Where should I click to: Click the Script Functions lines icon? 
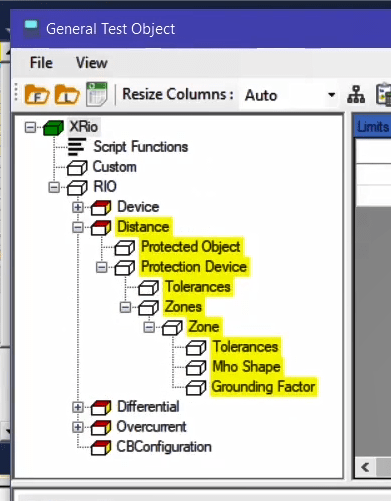pos(77,147)
